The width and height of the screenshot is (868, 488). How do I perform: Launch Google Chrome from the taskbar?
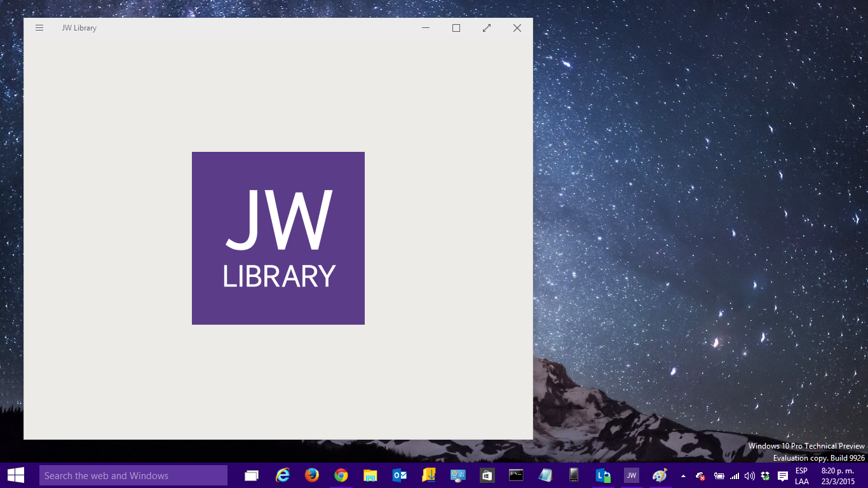point(341,475)
